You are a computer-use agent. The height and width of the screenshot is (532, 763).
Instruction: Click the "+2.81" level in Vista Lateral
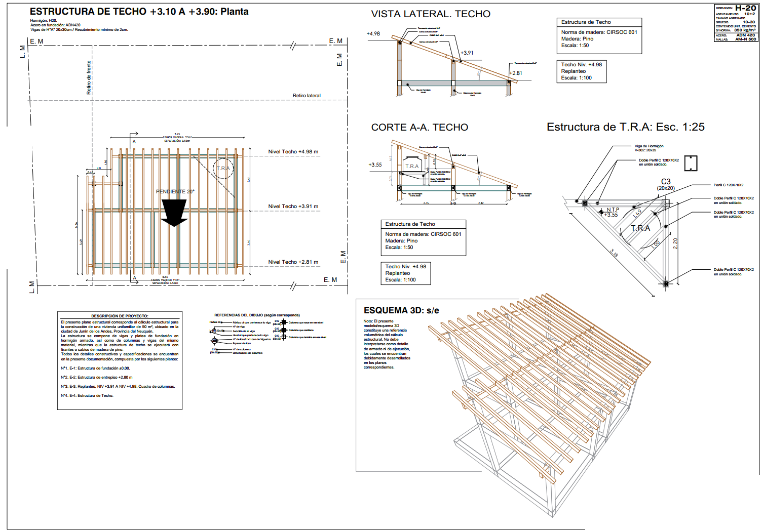[x=516, y=73]
